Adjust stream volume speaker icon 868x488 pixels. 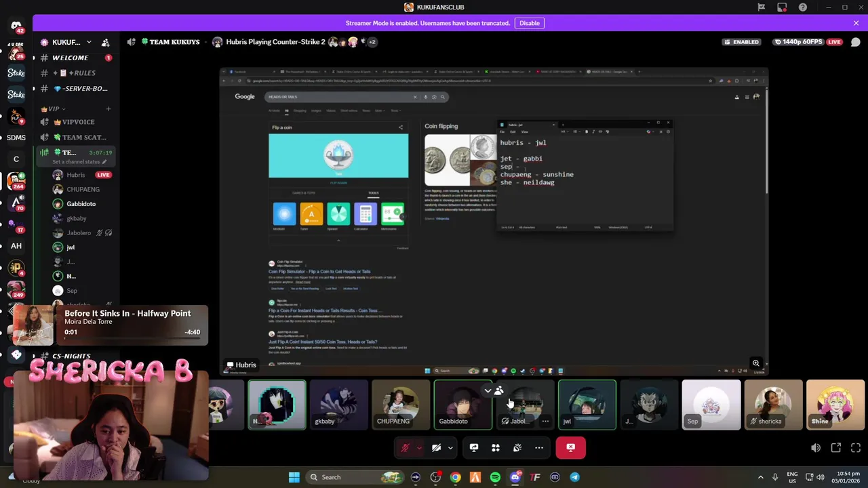pos(816,447)
